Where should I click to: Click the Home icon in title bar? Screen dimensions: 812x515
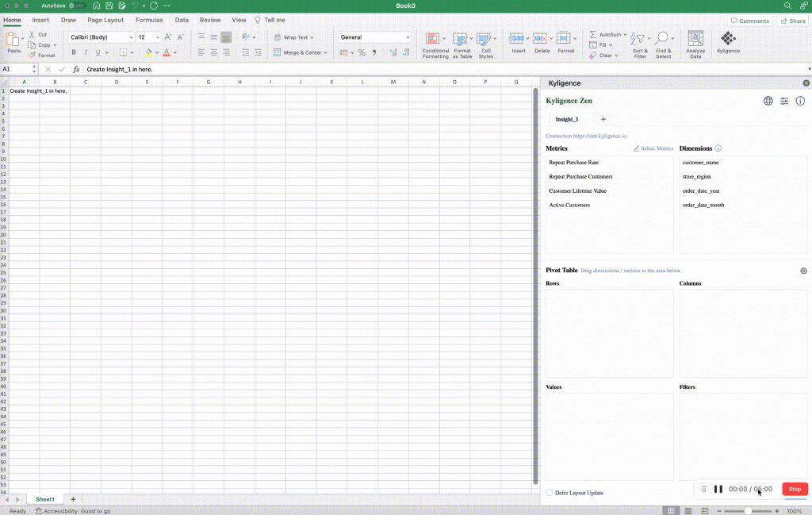96,6
